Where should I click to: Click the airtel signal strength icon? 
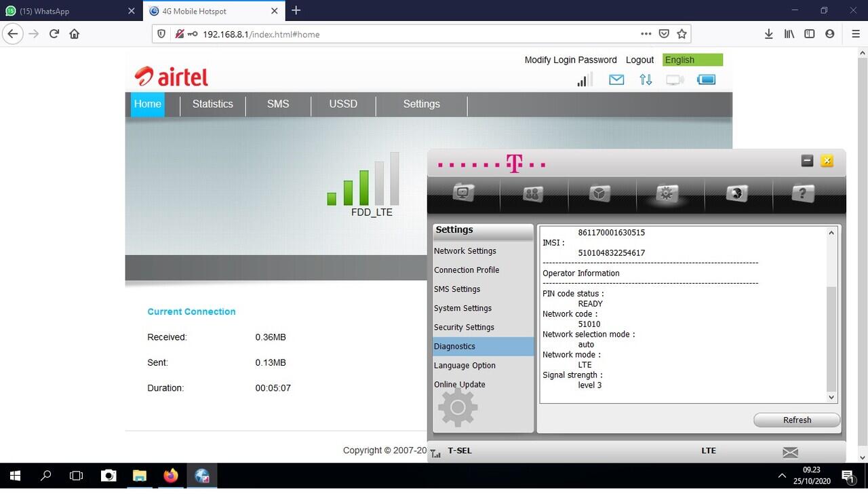click(x=585, y=79)
